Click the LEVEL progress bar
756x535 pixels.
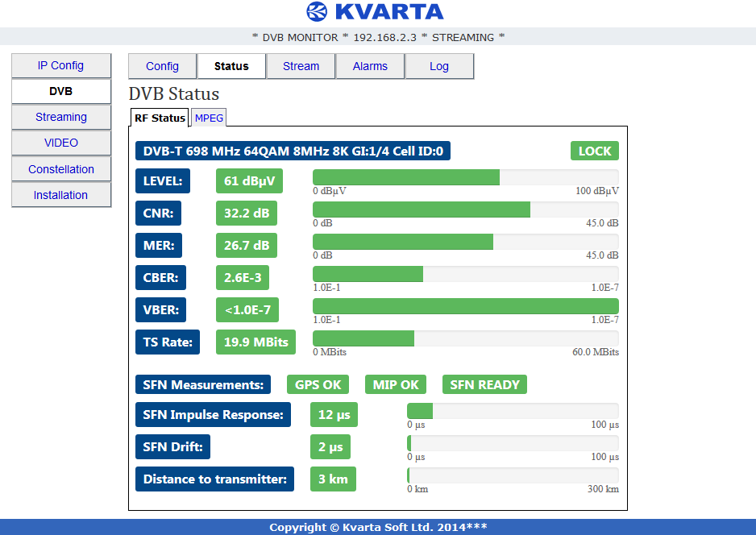point(466,177)
